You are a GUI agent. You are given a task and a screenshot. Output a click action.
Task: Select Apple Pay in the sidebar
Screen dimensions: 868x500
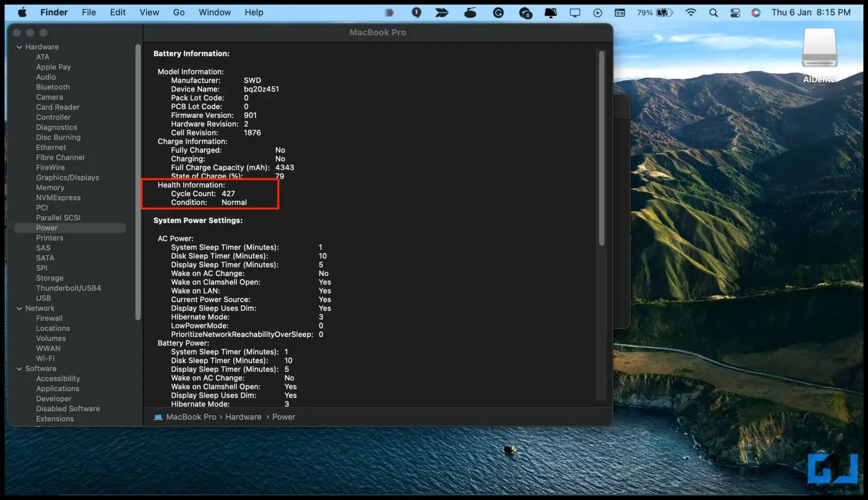coord(53,67)
